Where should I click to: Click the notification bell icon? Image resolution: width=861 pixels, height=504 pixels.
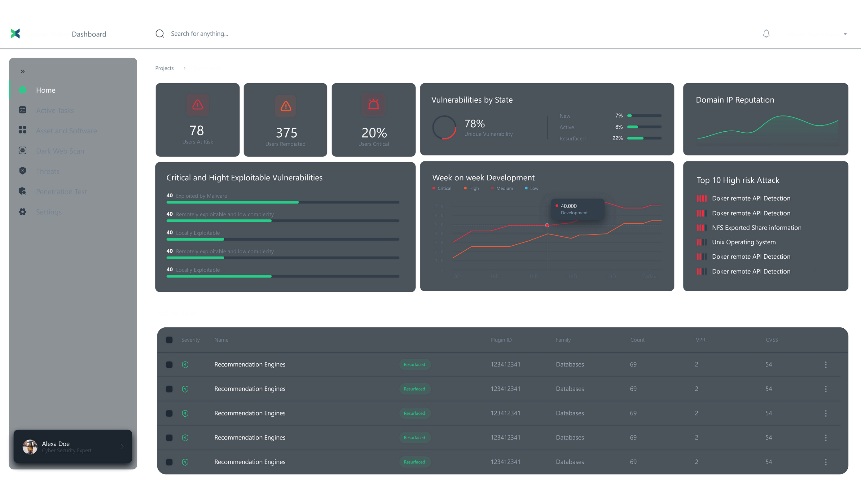pos(766,33)
